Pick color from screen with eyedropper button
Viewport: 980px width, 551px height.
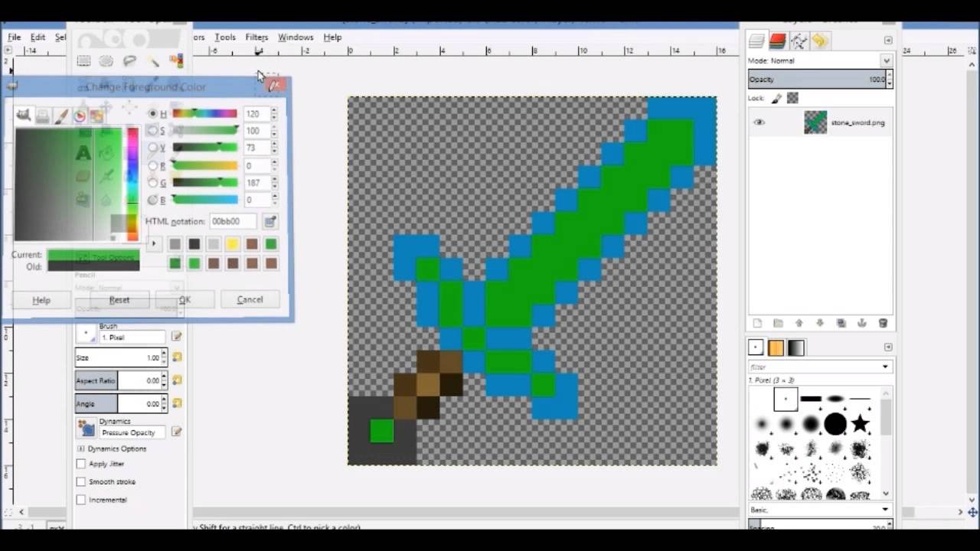(x=269, y=222)
